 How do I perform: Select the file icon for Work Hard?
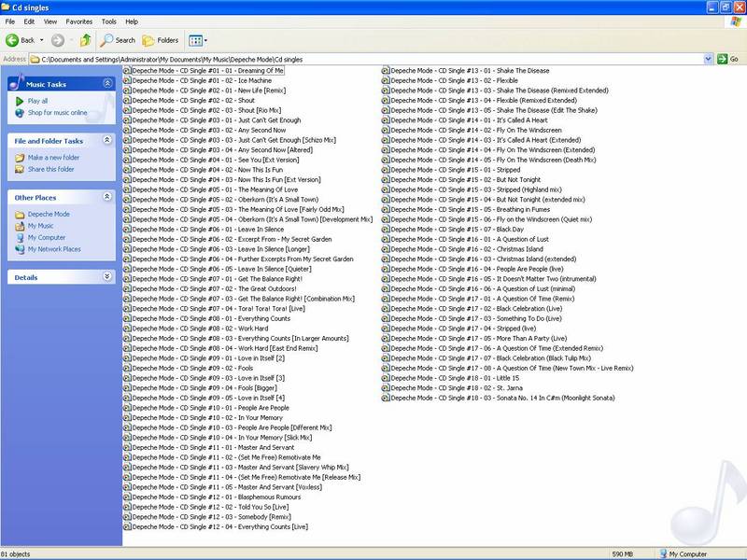tap(127, 329)
